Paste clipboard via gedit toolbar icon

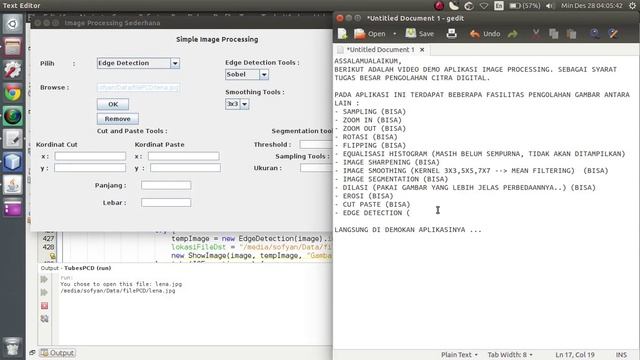571,34
